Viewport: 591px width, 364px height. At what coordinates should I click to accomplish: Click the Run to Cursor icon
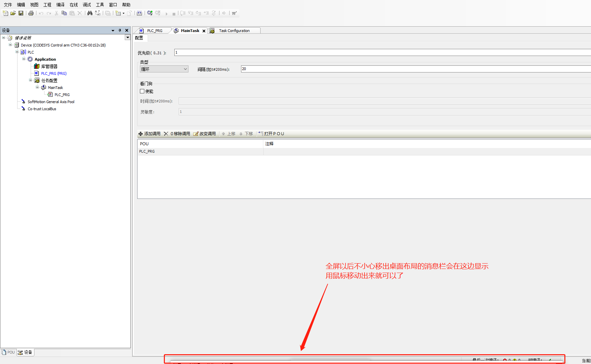tap(206, 13)
